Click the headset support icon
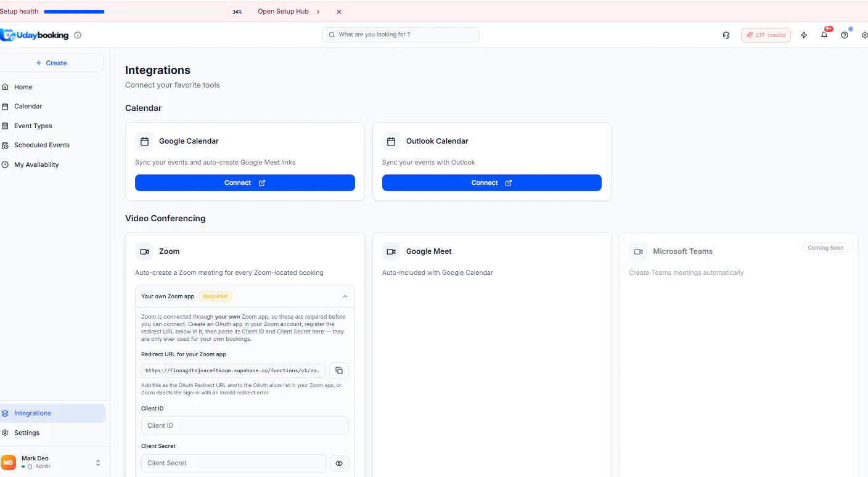This screenshot has height=477, width=868. [726, 35]
